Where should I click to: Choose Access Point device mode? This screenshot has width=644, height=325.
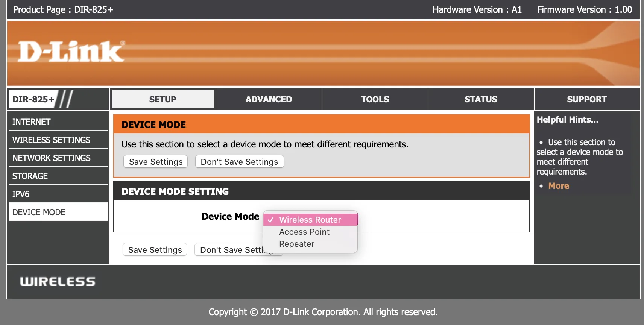click(x=311, y=232)
